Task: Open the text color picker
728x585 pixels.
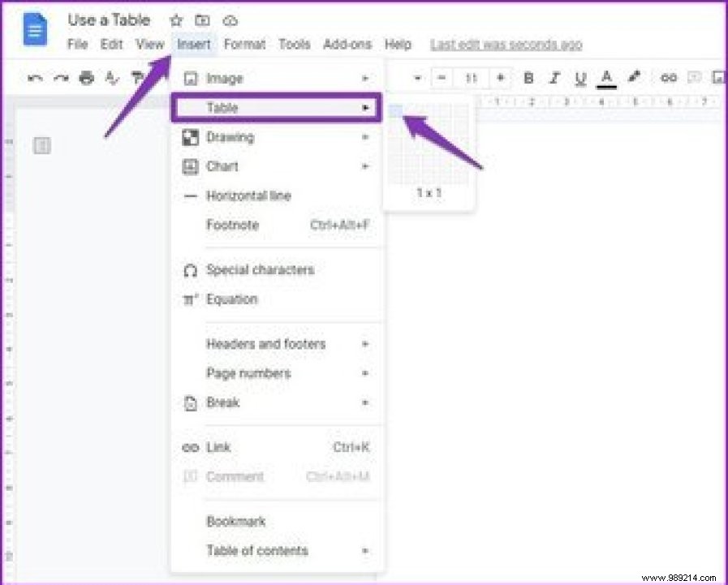Action: point(606,78)
